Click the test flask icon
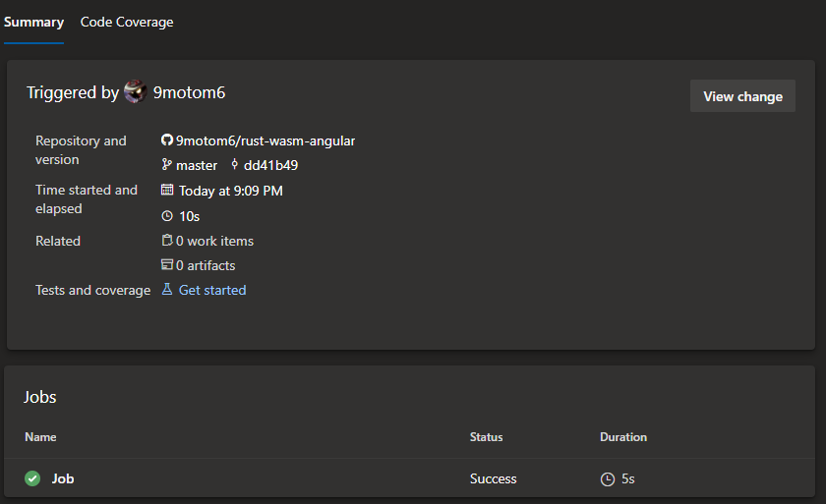Viewport: 826px width, 504px height. coord(167,289)
